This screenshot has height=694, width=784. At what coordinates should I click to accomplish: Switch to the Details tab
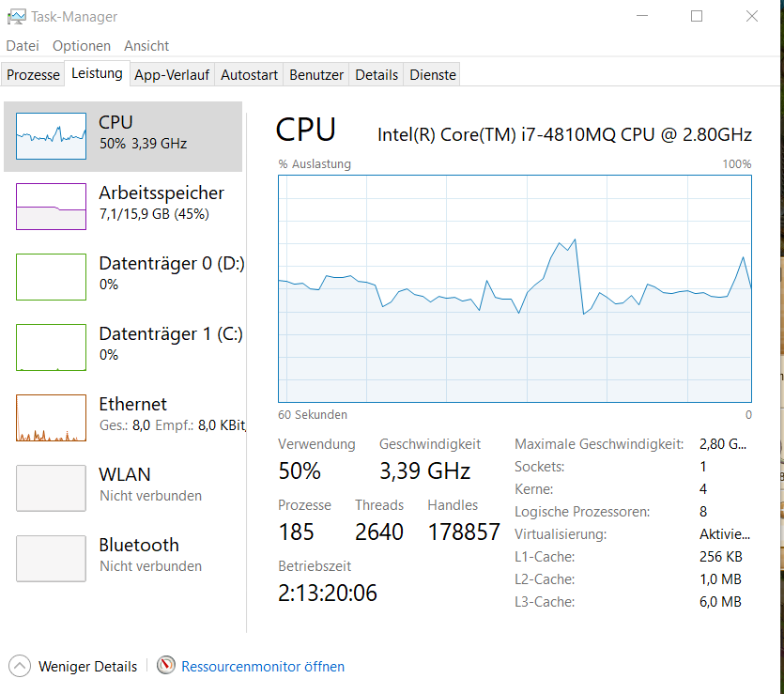pos(377,74)
